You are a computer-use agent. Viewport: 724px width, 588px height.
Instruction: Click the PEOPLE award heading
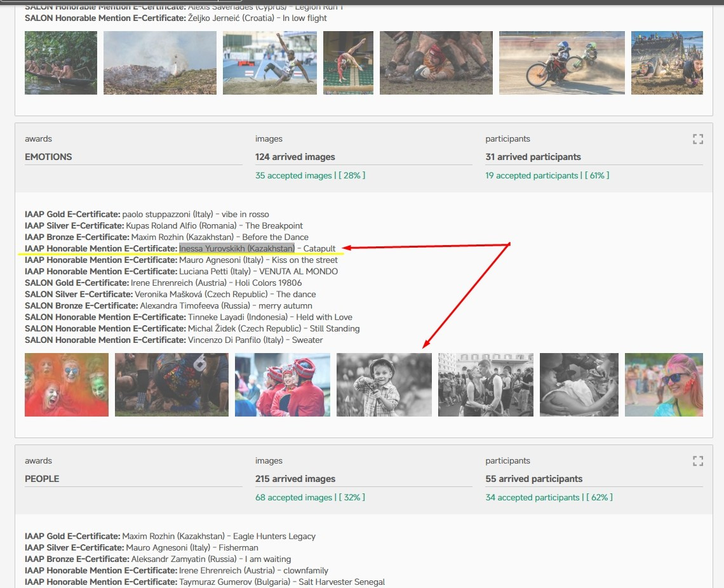(41, 479)
